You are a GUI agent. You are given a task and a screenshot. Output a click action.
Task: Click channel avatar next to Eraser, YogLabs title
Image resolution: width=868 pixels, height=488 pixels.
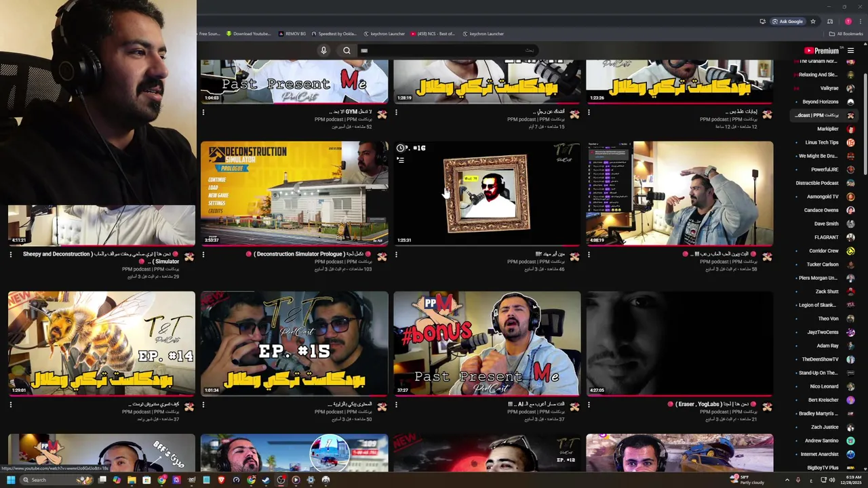(767, 407)
